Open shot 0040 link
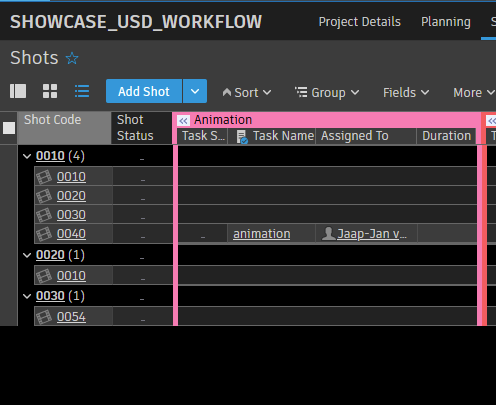This screenshot has height=405, width=496. point(71,234)
